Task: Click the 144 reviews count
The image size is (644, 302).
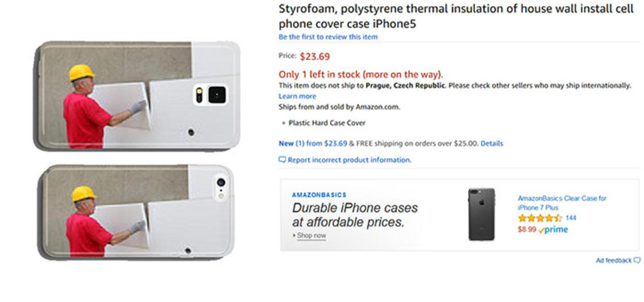Action: coord(571,219)
